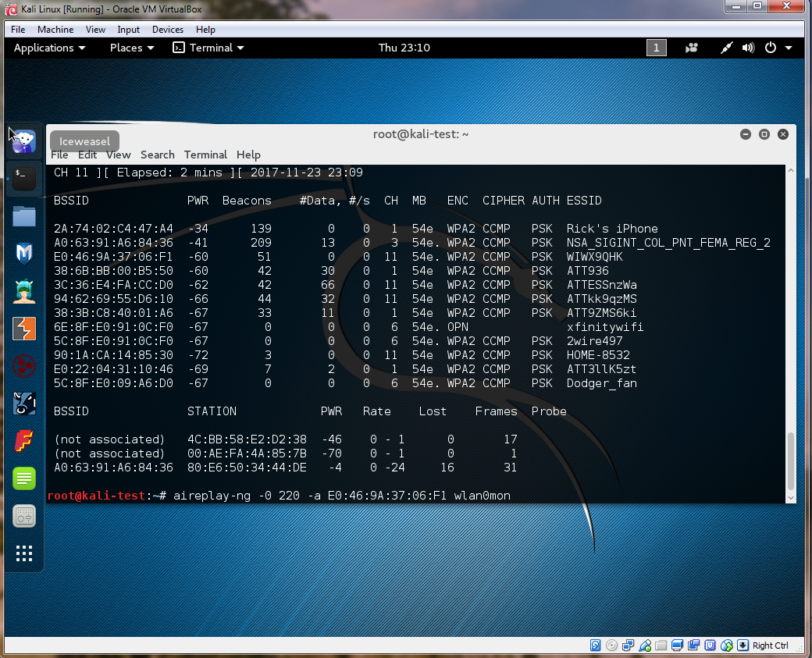Open the terminal window Search menu

click(158, 155)
